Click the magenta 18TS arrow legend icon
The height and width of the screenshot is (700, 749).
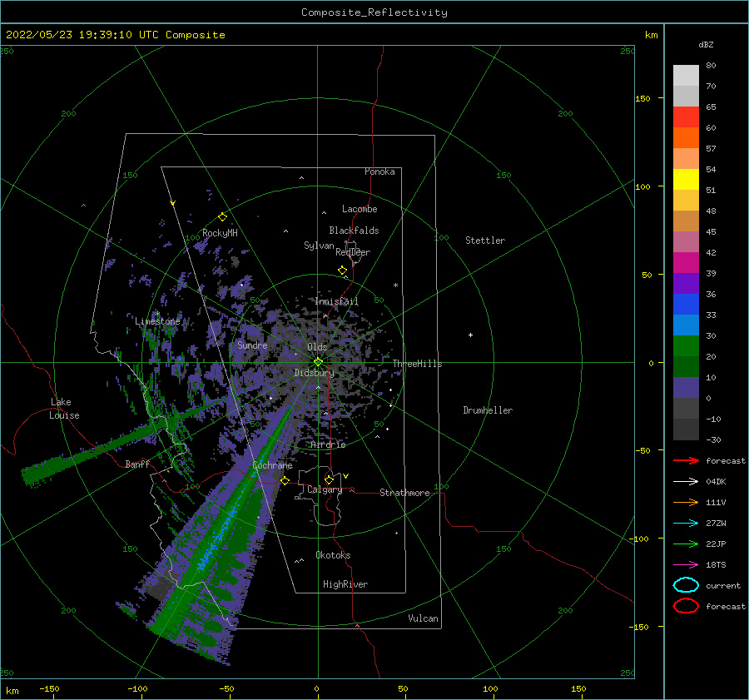686,565
